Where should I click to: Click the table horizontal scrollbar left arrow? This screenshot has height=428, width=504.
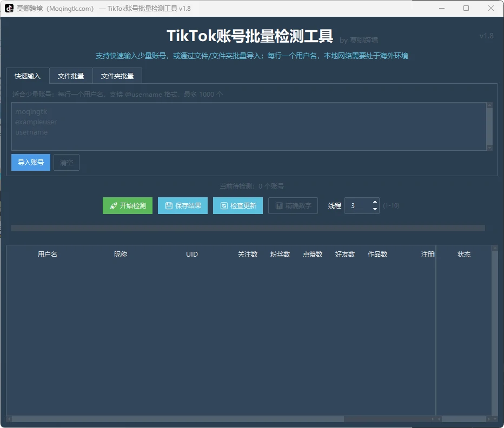[9, 419]
